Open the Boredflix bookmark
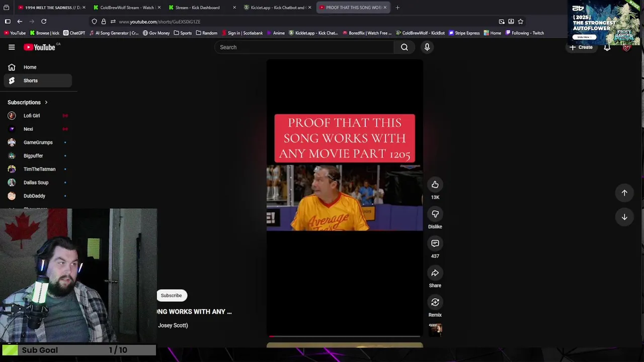This screenshot has width=644, height=362. (x=368, y=33)
